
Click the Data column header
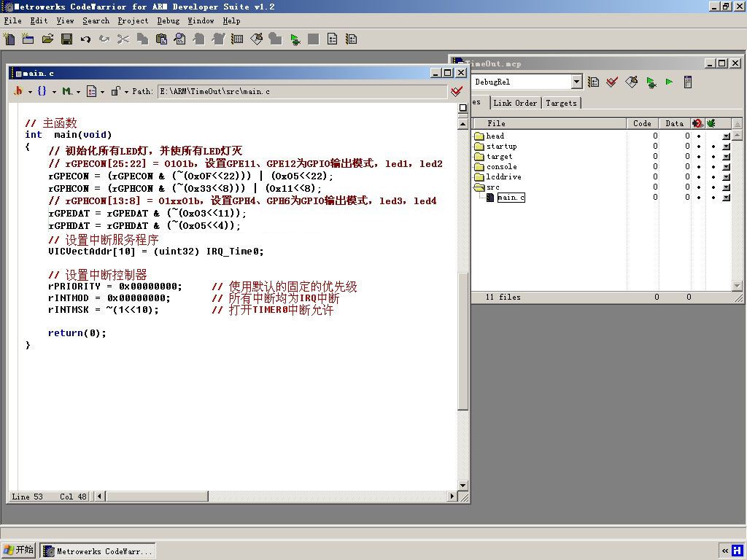pyautogui.click(x=675, y=123)
